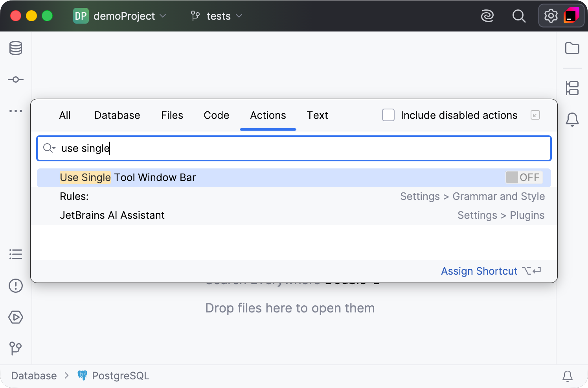This screenshot has height=388, width=588.
Task: Click the Search Everywhere magnifier icon
Action: tap(519, 16)
